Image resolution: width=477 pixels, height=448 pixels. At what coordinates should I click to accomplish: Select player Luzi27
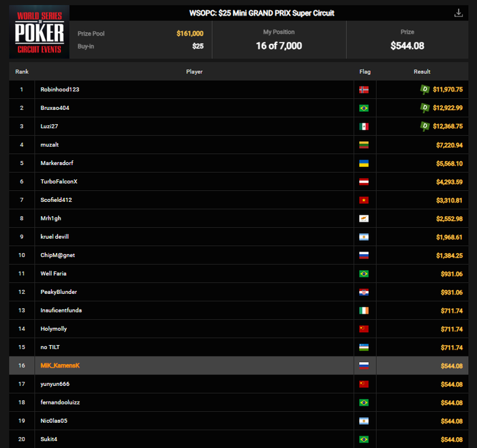pos(49,126)
